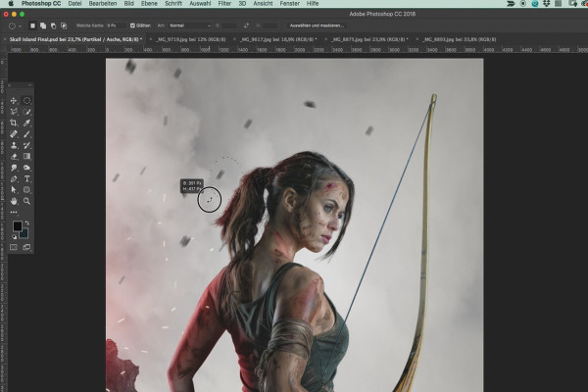Reset to default black and white colors
Image resolution: width=588 pixels, height=392 pixels.
pyautogui.click(x=15, y=237)
